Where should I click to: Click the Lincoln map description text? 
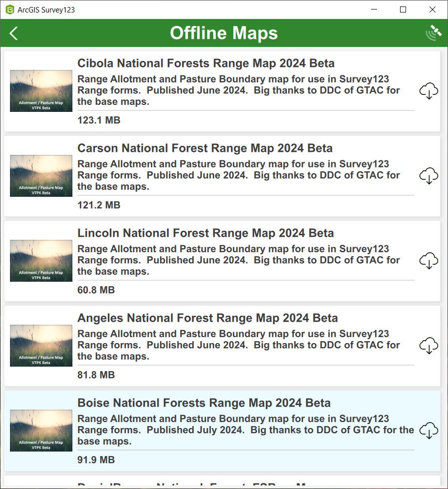coord(239,260)
